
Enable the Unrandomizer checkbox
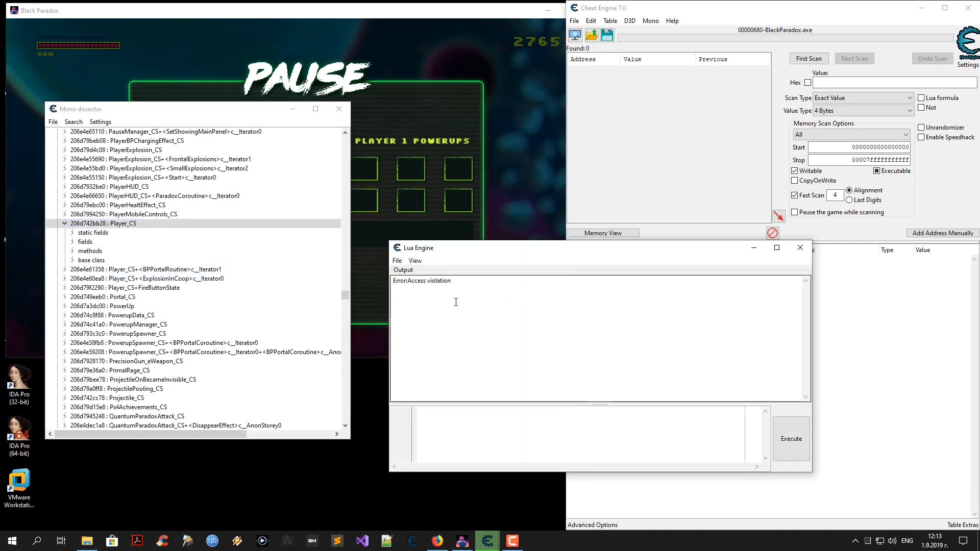(921, 128)
